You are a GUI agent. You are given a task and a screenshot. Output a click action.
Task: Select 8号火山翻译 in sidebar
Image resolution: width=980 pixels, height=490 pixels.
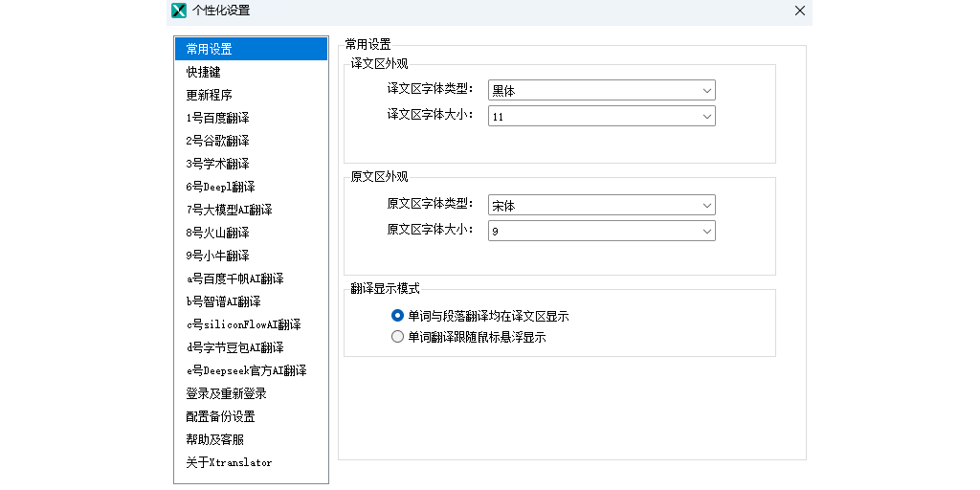coord(217,233)
